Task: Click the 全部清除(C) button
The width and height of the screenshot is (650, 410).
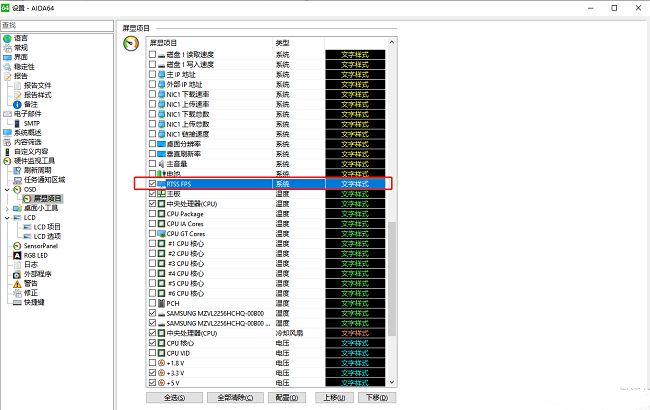Action: [x=235, y=398]
